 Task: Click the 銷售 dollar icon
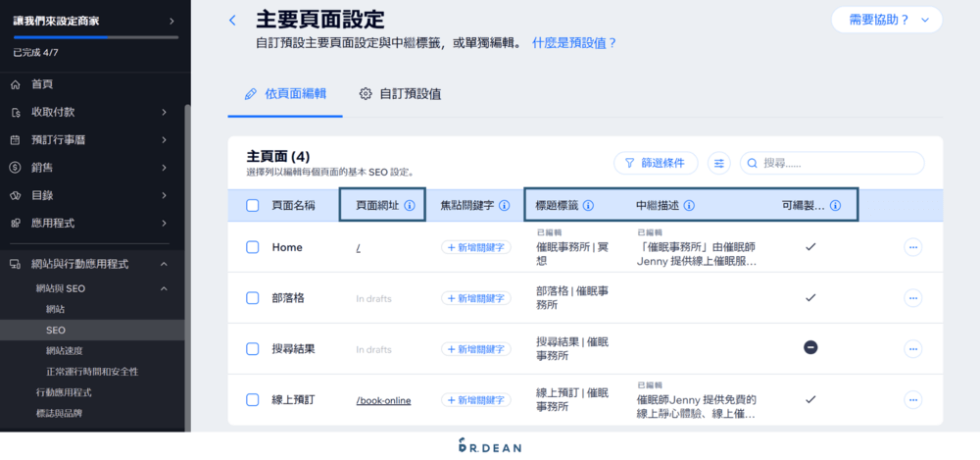[16, 168]
